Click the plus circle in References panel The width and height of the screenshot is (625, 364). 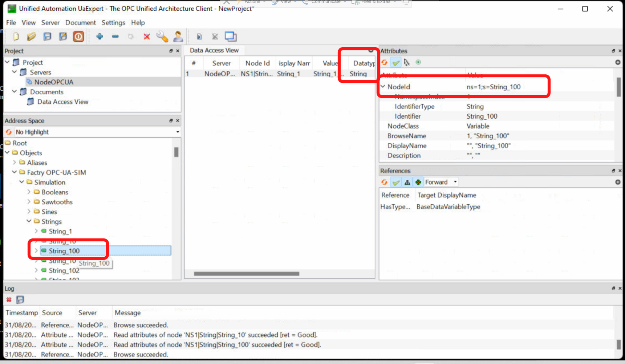pyautogui.click(x=618, y=182)
